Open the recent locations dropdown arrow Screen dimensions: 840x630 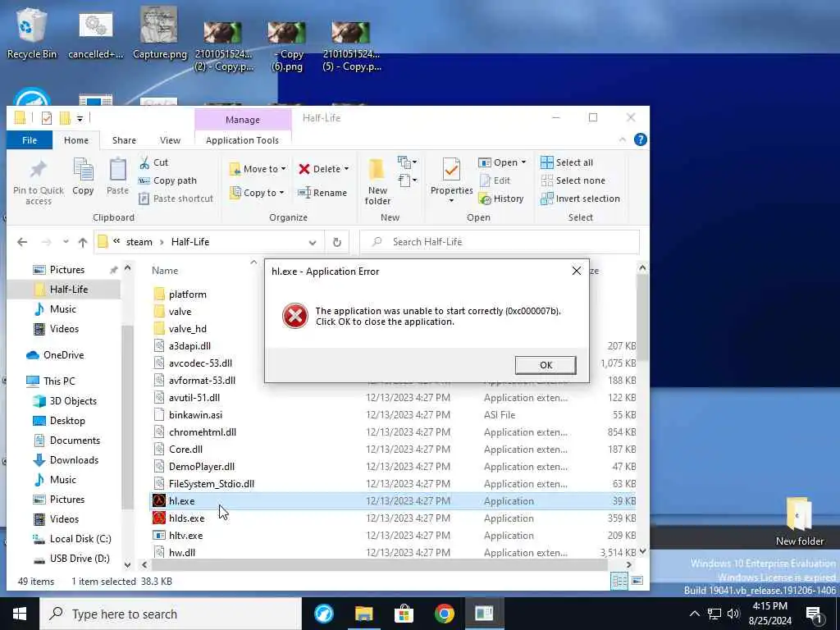click(x=66, y=242)
